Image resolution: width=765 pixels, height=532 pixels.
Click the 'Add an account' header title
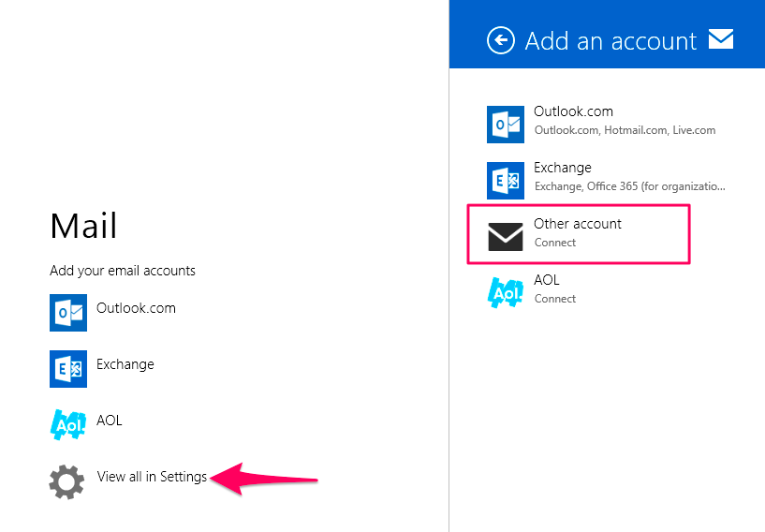pos(611,41)
